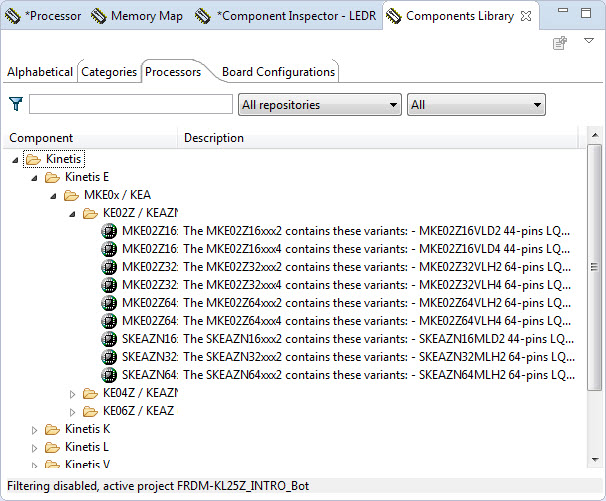Expand the KE06Z / KEAZ node
The width and height of the screenshot is (606, 501).
click(x=72, y=412)
